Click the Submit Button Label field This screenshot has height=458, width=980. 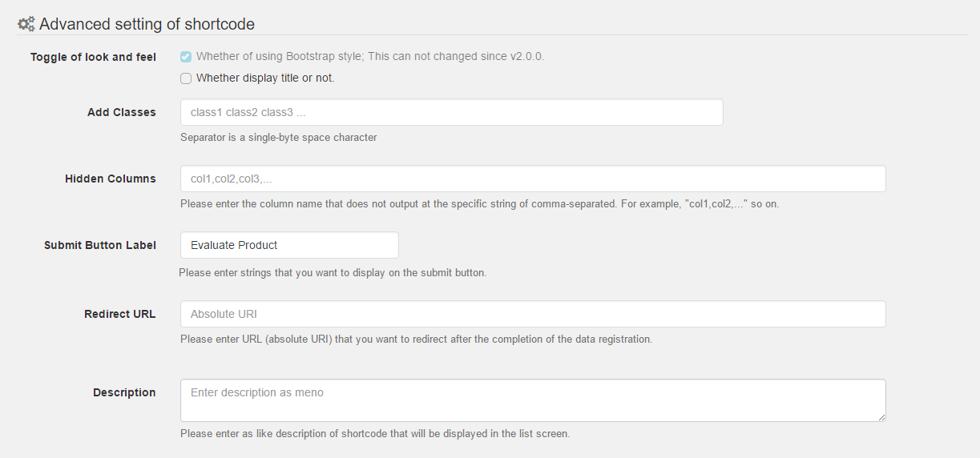click(x=289, y=245)
